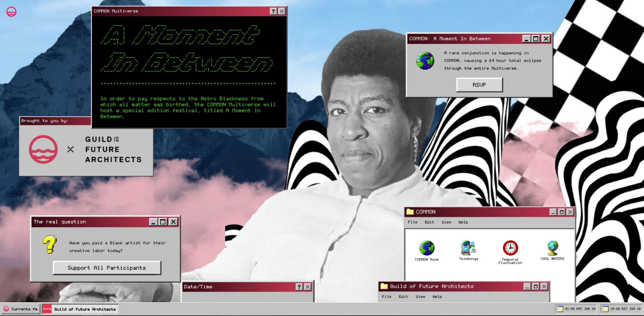
Task: Click the 'In order to pay respects' paragraph
Action: (188, 108)
